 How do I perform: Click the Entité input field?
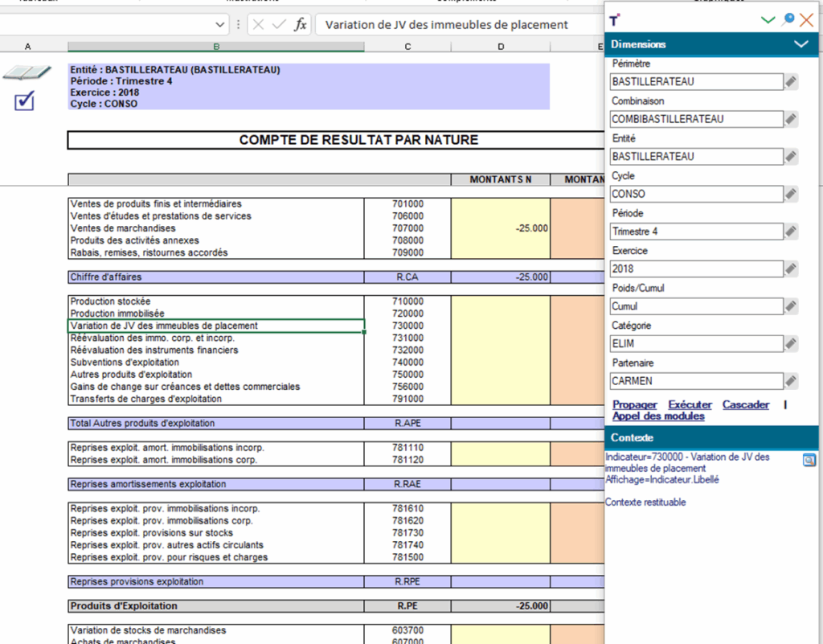coord(697,157)
